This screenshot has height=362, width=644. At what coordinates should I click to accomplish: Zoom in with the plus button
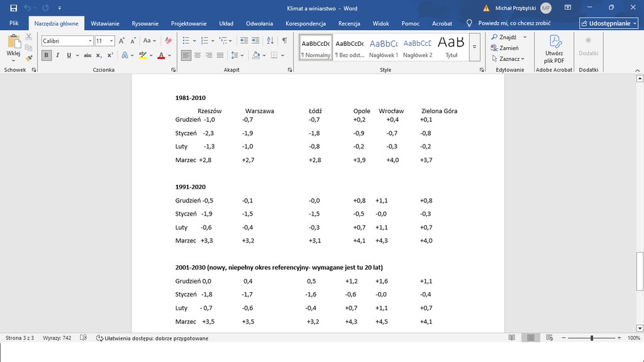(619, 337)
